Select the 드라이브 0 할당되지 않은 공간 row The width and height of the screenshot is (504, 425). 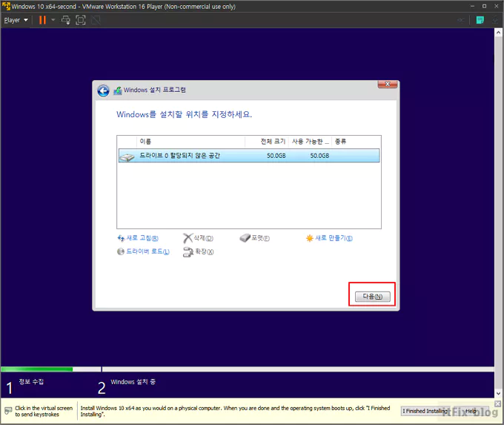tap(249, 156)
